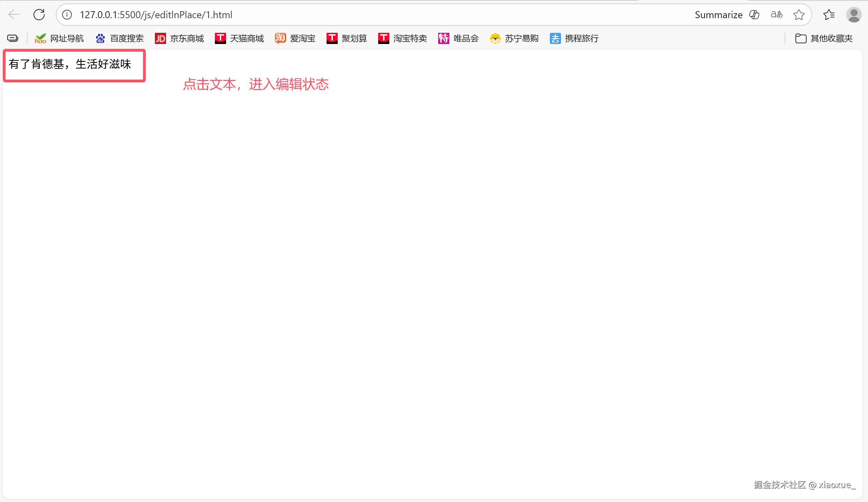Add current page to favorites star
The width and height of the screenshot is (868, 502).
pos(799,15)
